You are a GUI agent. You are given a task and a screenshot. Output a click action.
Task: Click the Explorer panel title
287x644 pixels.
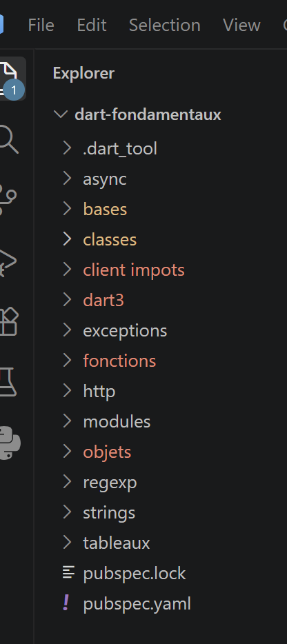click(83, 74)
